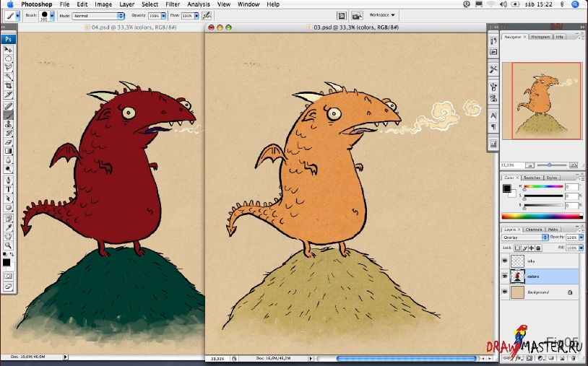Screen dimensions: 588x366
Task: Open Spotlight search in menu bar
Action: coord(575,4)
